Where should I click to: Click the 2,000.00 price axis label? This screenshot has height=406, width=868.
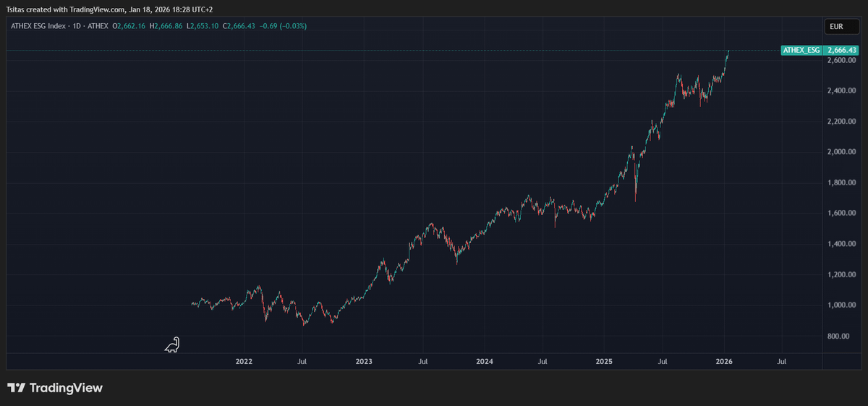click(x=841, y=152)
